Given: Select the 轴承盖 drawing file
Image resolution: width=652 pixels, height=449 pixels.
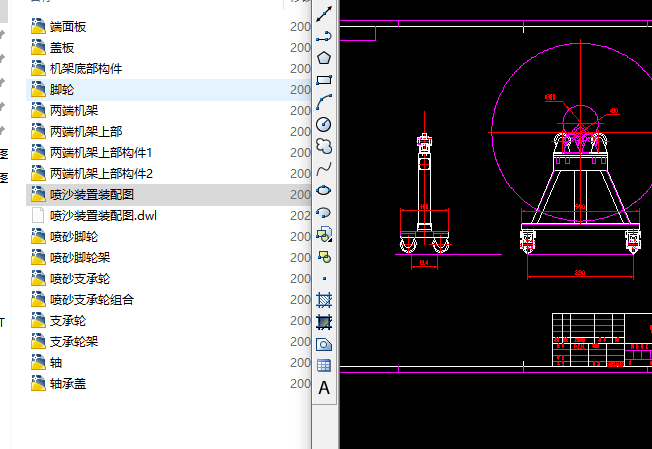Looking at the screenshot, I should point(69,383).
